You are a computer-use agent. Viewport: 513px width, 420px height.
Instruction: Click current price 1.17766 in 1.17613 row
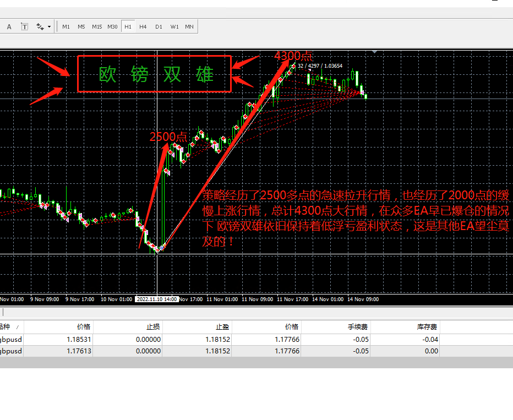287,351
